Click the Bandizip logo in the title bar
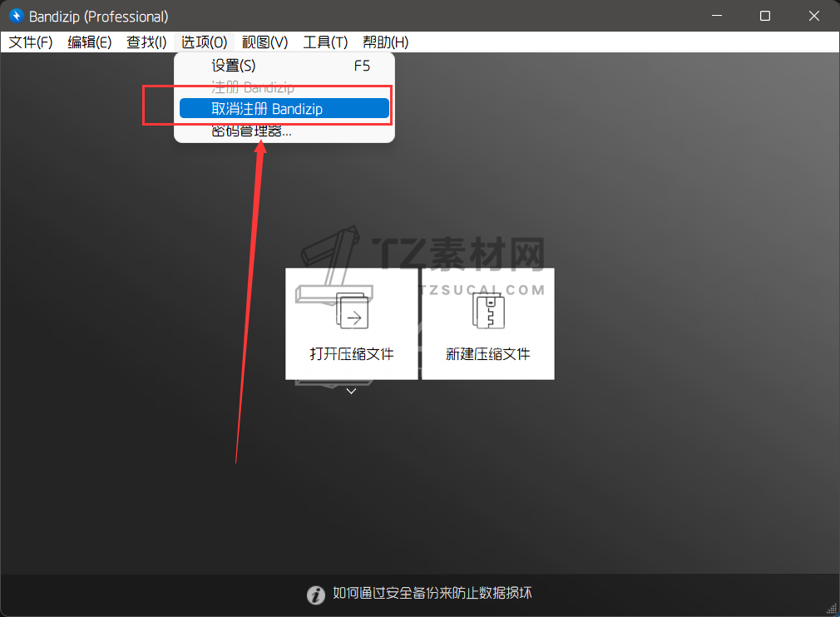840x617 pixels. coord(17,16)
